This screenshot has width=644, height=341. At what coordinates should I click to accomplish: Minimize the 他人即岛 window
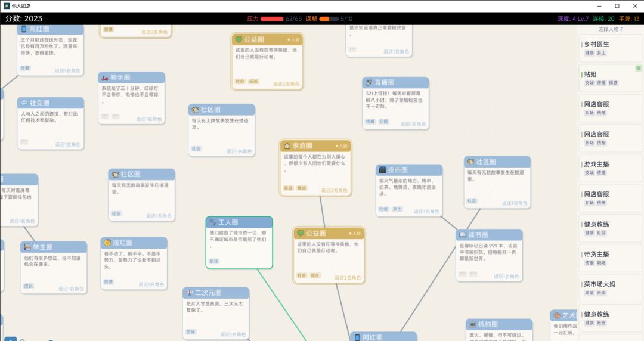point(600,6)
